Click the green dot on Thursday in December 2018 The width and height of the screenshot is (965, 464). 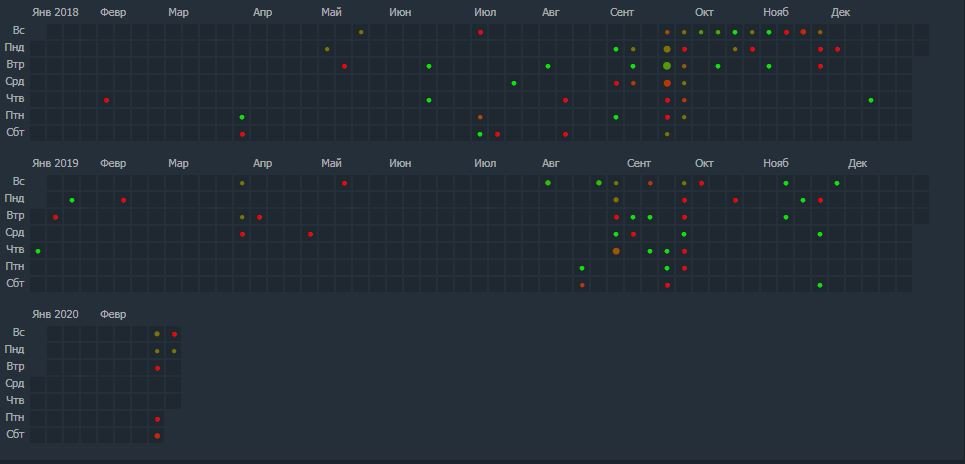[x=871, y=100]
